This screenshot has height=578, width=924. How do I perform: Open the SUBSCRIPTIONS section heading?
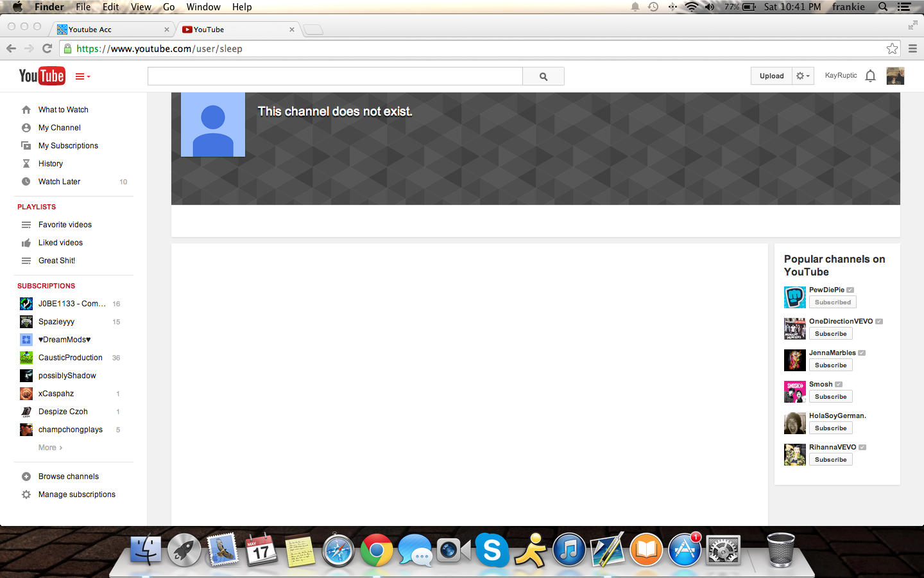pyautogui.click(x=46, y=286)
